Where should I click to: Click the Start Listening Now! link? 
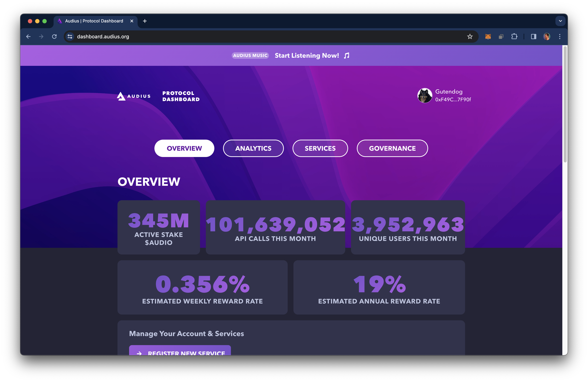coord(307,56)
